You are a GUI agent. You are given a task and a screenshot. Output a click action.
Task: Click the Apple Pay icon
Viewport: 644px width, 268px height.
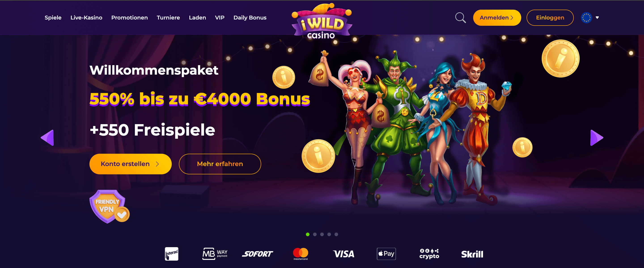click(x=386, y=254)
